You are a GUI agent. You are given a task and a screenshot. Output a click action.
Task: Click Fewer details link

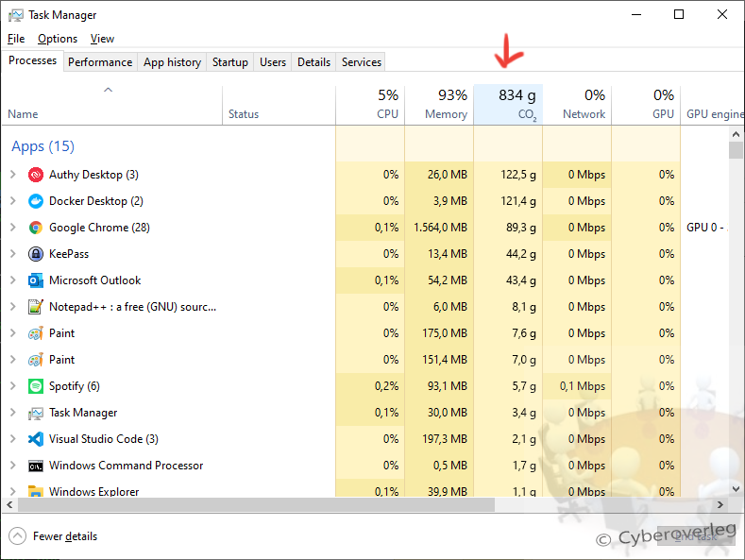pos(65,536)
